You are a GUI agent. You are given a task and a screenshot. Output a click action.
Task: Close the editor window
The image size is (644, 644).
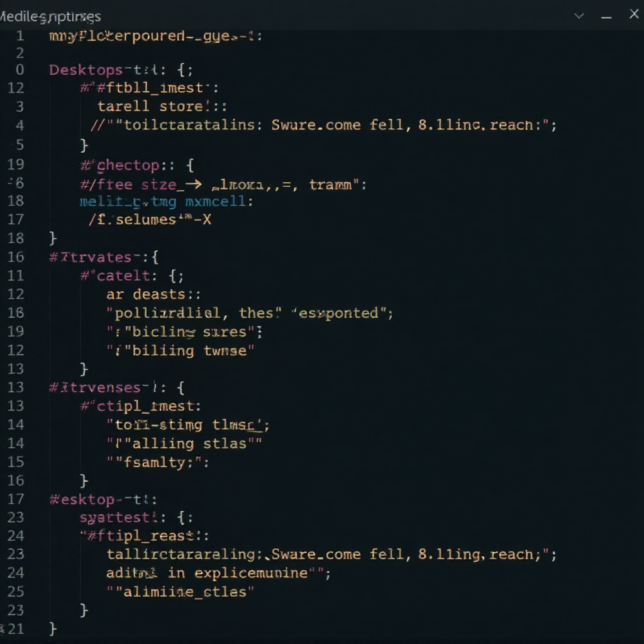click(x=634, y=14)
